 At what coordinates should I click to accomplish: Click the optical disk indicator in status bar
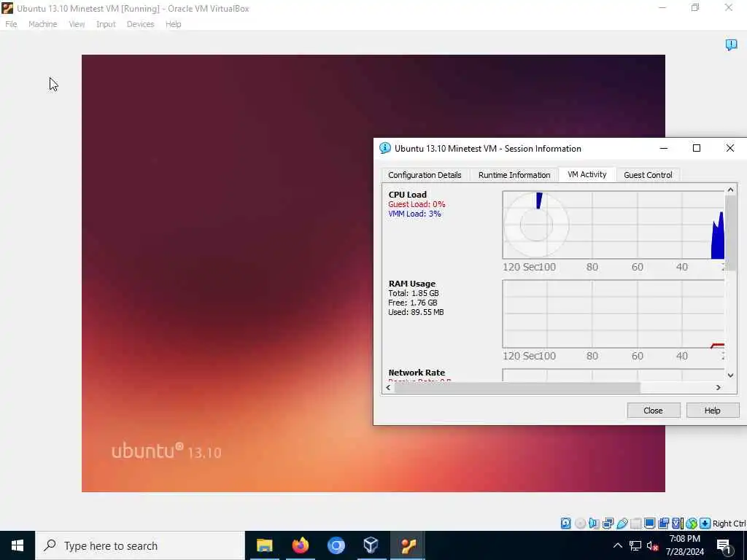click(580, 524)
